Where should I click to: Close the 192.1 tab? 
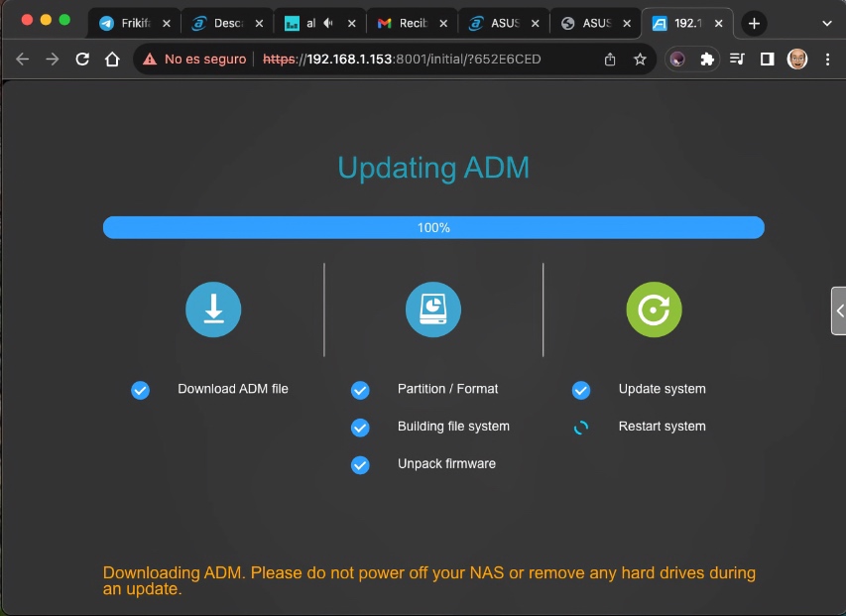(719, 23)
